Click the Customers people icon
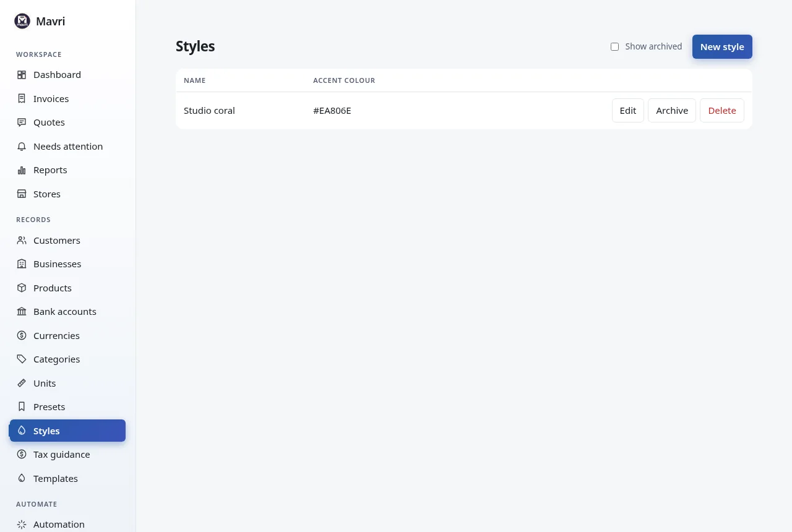The height and width of the screenshot is (532, 792). (22, 241)
